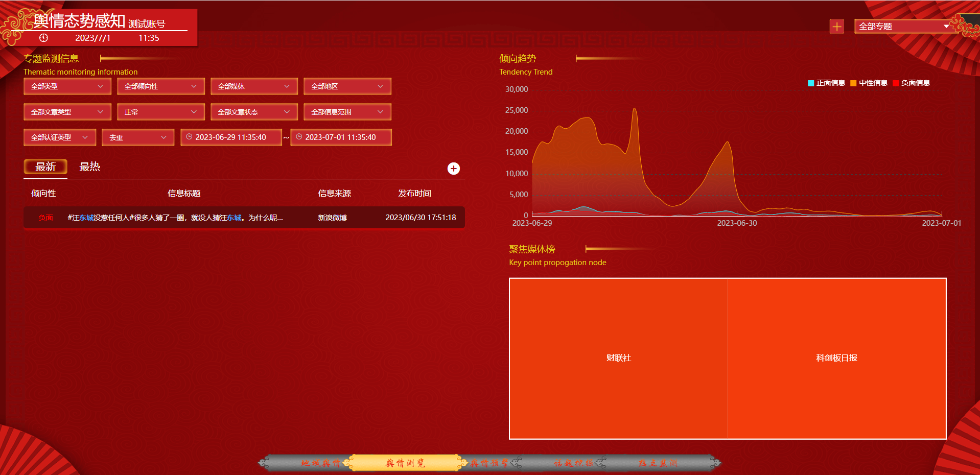Select the 最新 tab

coord(45,167)
